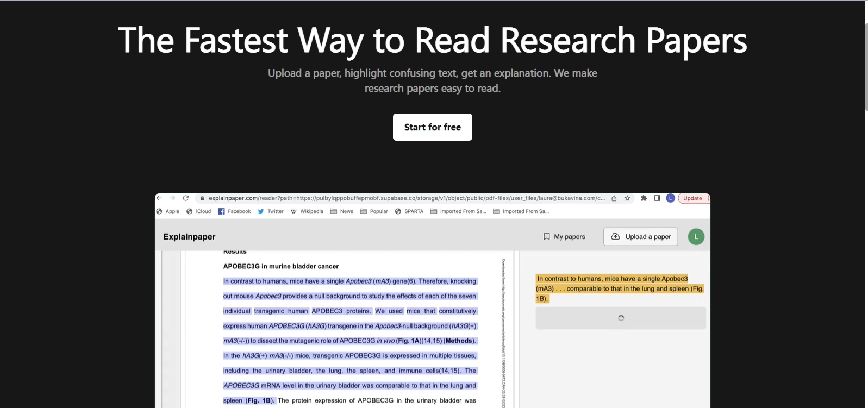Viewport: 868px width, 408px height.
Task: Toggle the side panel icon in the browser
Action: (657, 198)
